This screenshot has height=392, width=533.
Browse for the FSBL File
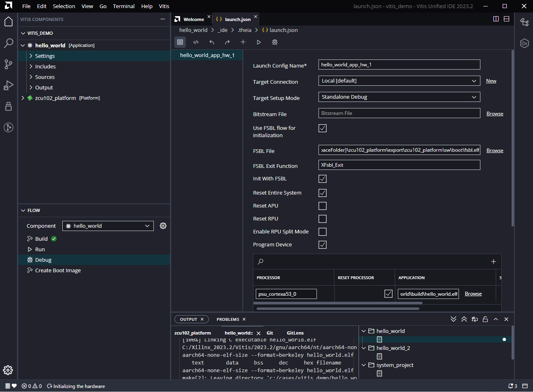(495, 150)
